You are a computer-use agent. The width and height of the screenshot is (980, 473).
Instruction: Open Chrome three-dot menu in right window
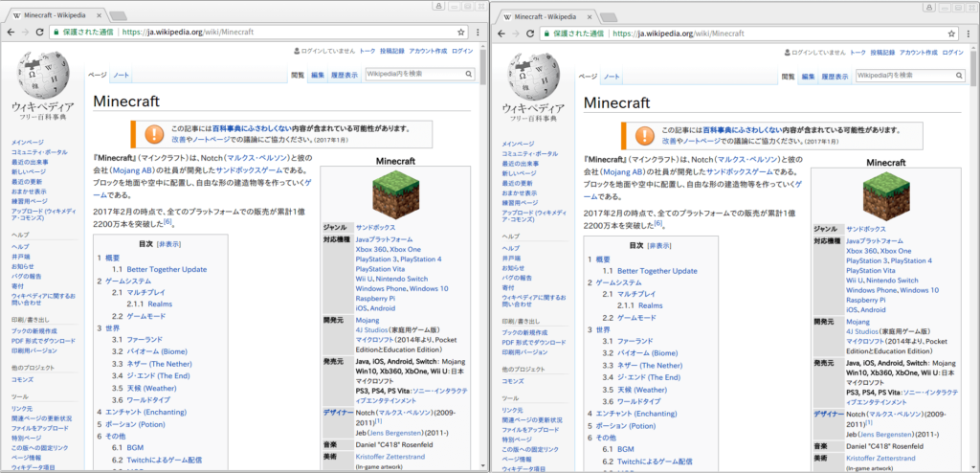coord(969,34)
